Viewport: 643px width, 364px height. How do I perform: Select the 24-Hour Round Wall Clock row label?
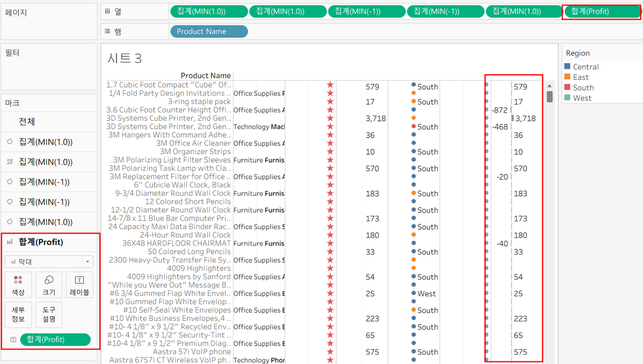coord(185,235)
